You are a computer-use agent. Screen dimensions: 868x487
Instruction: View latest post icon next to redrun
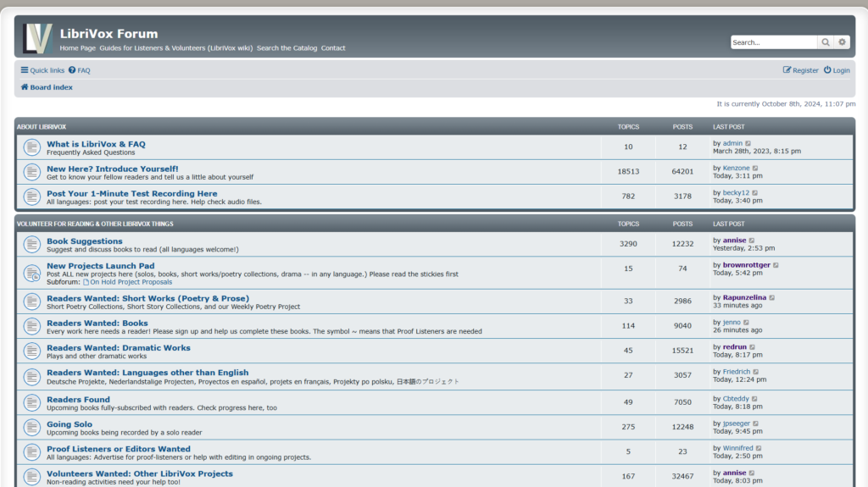point(753,347)
